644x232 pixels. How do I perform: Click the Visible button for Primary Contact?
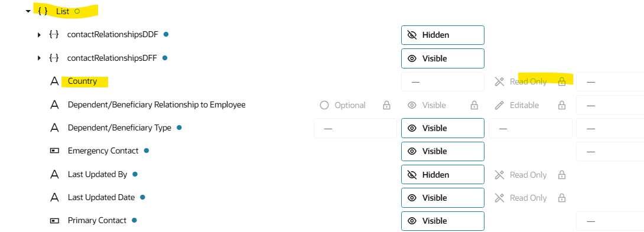(443, 221)
